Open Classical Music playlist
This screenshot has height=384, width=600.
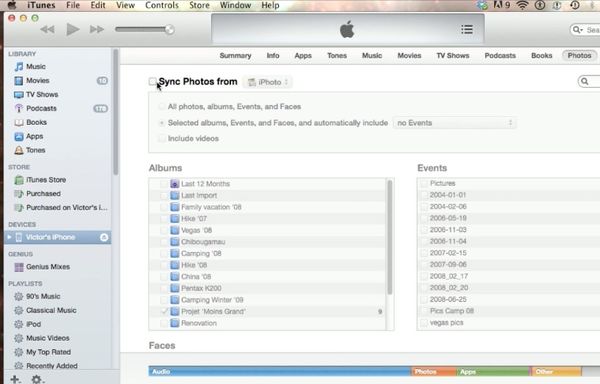(51, 310)
